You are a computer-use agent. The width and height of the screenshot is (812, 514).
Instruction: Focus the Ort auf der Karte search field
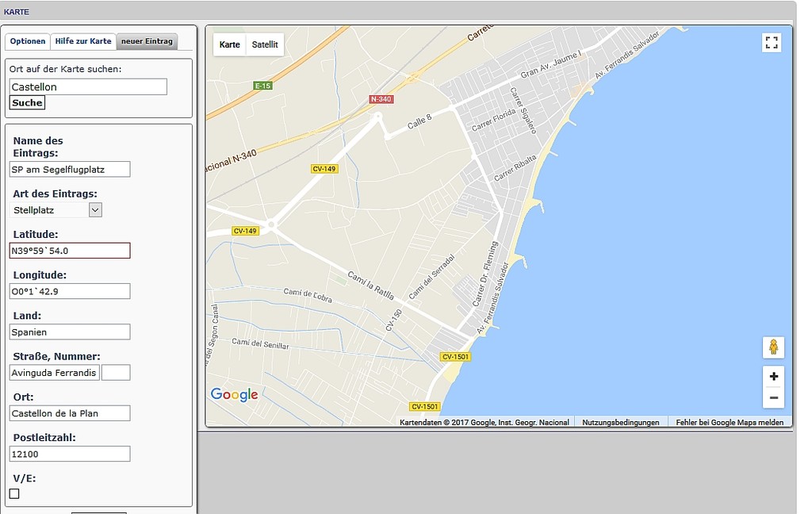(88, 86)
